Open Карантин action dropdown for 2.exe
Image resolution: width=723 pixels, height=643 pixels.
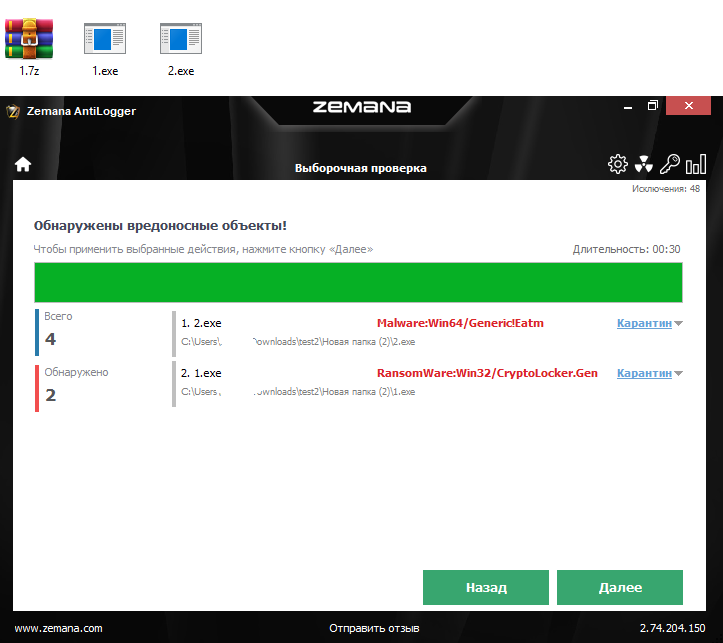644,323
